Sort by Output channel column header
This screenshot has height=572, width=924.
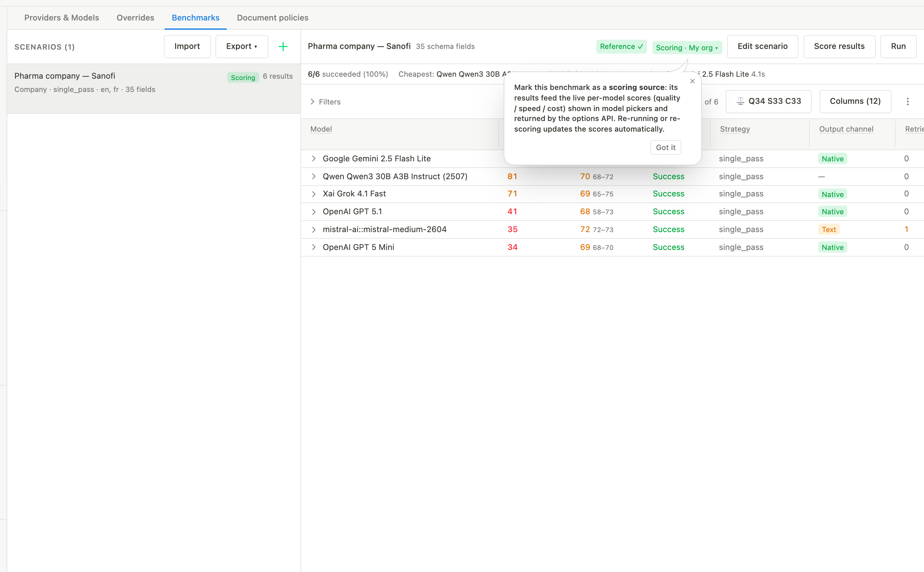tap(846, 129)
